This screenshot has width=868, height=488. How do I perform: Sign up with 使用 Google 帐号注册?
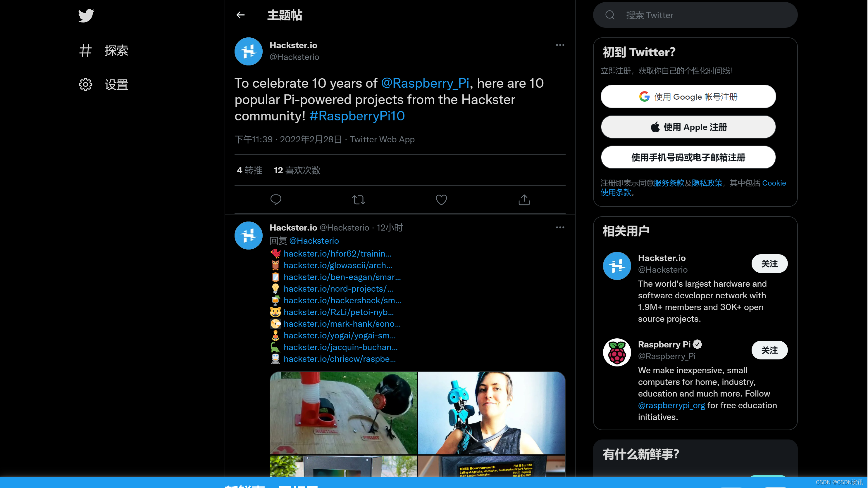pos(688,97)
